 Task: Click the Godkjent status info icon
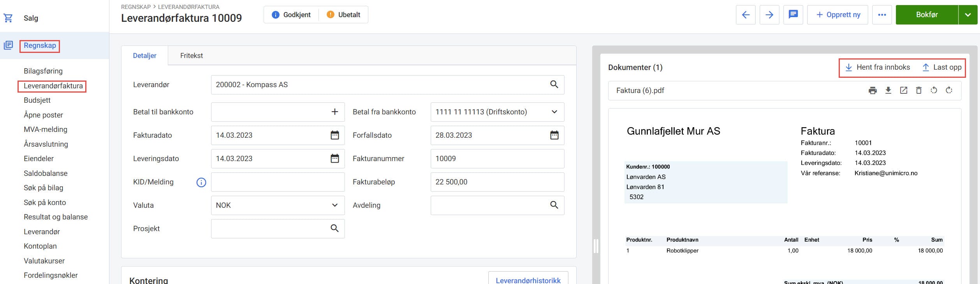(275, 15)
